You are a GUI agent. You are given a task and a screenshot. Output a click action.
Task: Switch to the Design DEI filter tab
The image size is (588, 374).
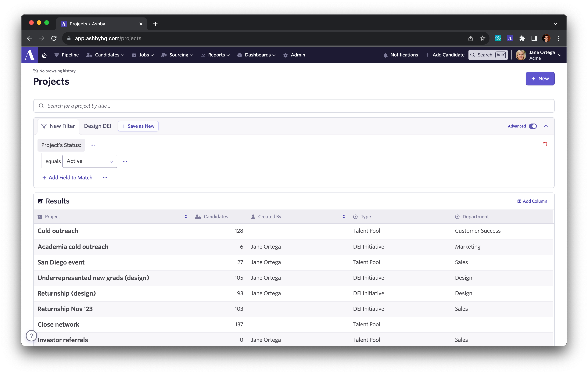(97, 126)
